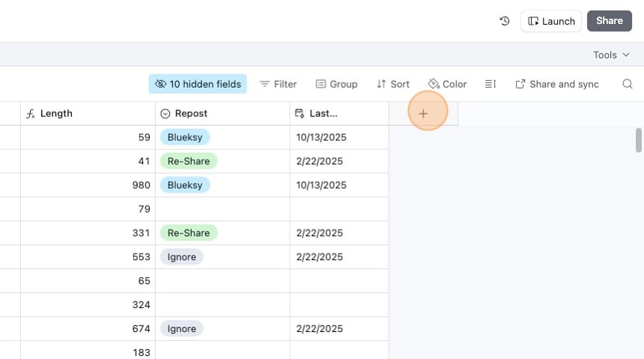Click the search magnifier icon
The width and height of the screenshot is (644, 359).
click(x=628, y=84)
